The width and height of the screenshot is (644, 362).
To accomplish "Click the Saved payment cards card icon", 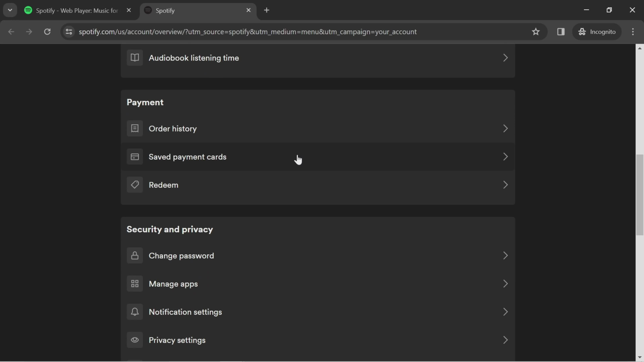I will (x=135, y=157).
